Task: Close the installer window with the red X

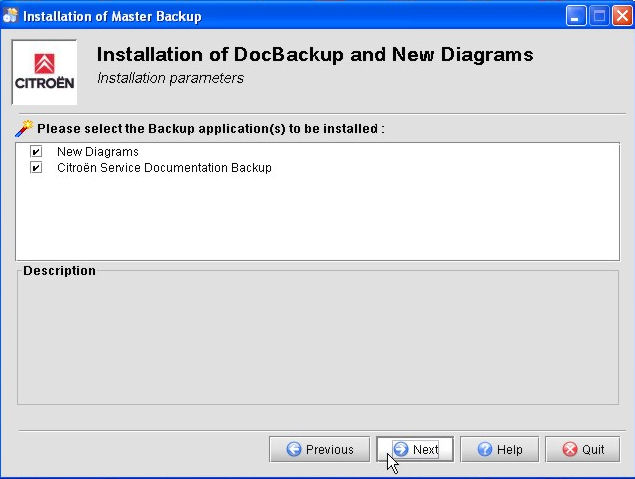Action: tap(620, 16)
